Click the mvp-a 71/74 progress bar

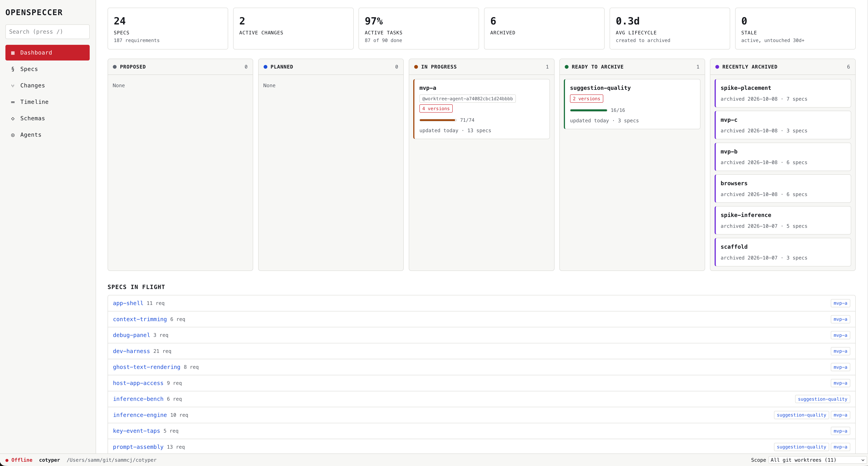point(438,120)
